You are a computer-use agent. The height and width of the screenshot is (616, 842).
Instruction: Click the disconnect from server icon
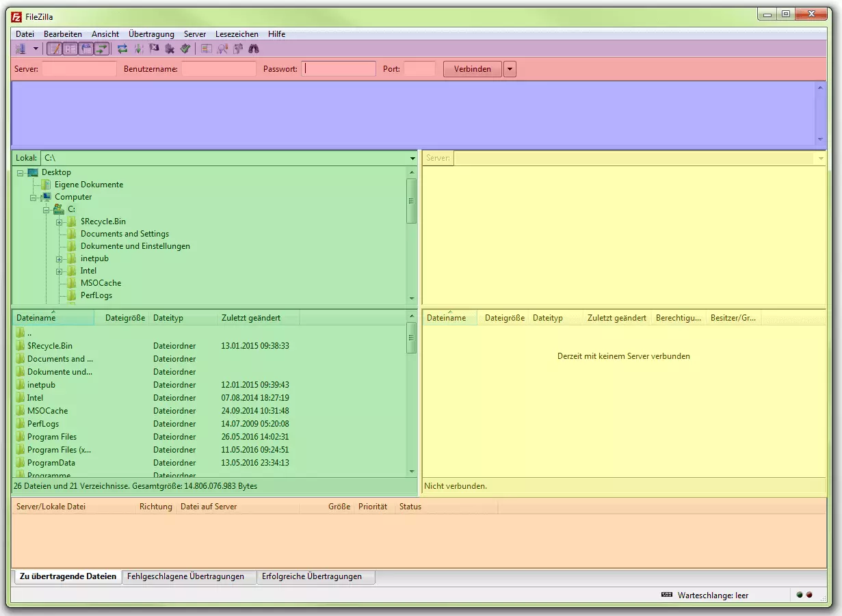click(x=170, y=49)
